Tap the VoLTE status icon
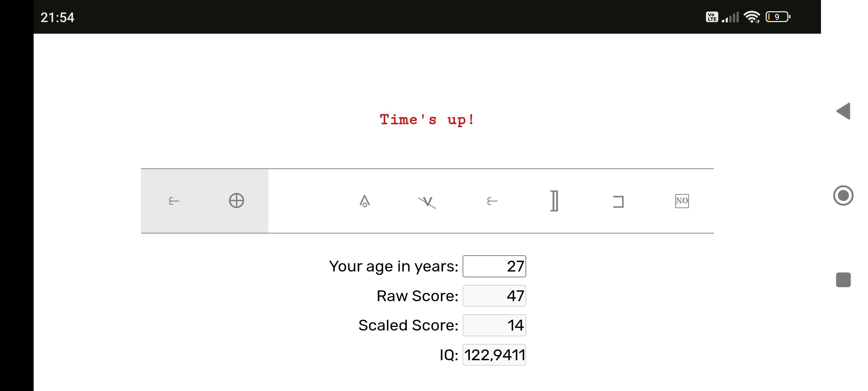Screen dimensions: 868x391 712,17
